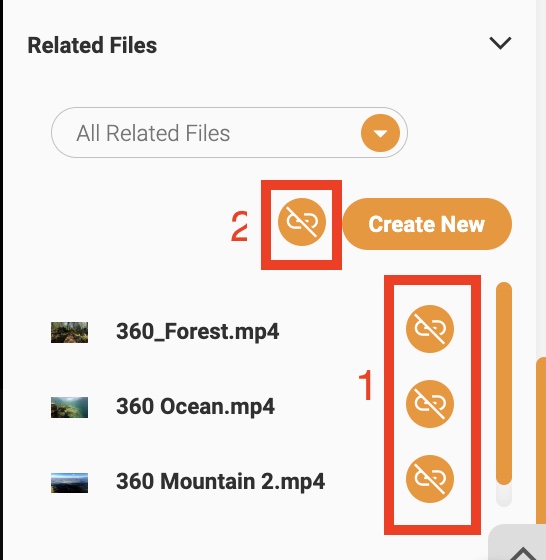The height and width of the screenshot is (560, 546).
Task: Click the Related Files heading
Action: point(92,45)
